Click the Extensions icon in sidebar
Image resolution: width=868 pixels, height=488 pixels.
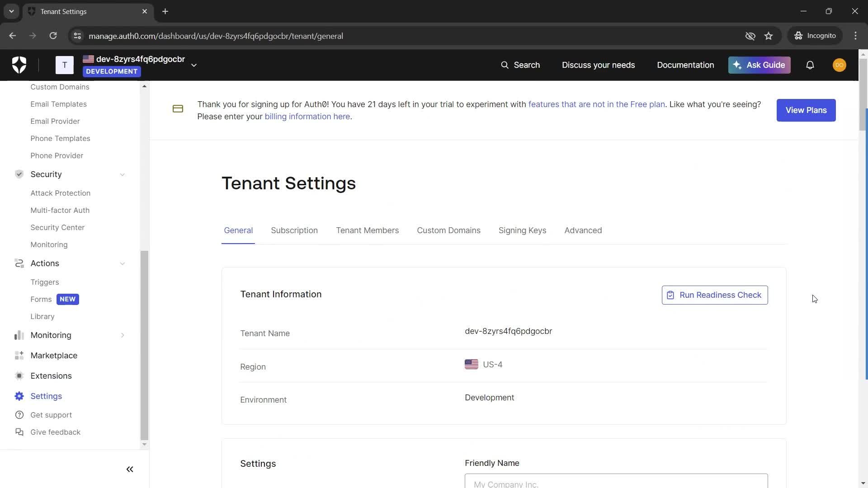click(x=19, y=376)
